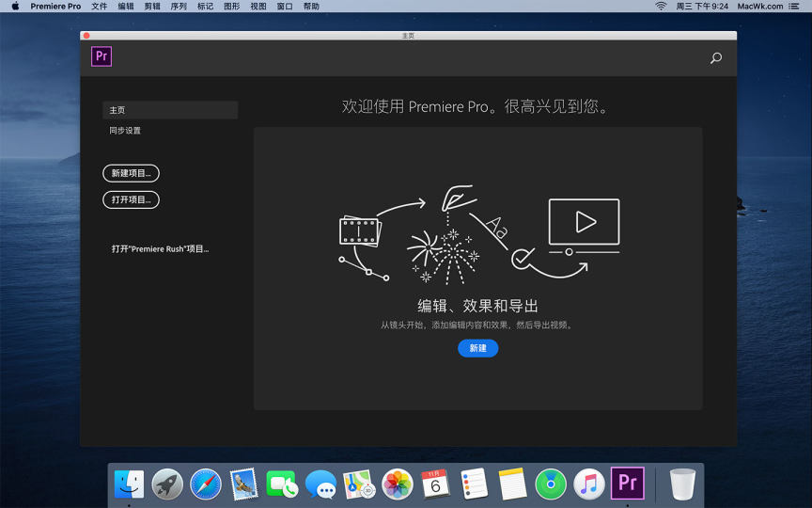Click the 新建项目... button
812x508 pixels.
(131, 173)
